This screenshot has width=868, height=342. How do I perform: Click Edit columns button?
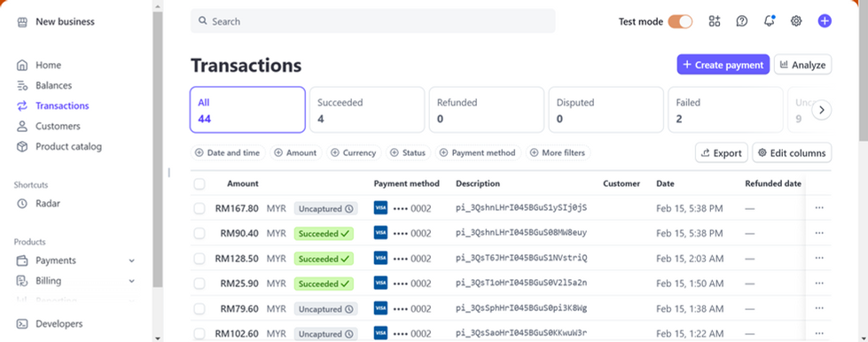click(792, 152)
